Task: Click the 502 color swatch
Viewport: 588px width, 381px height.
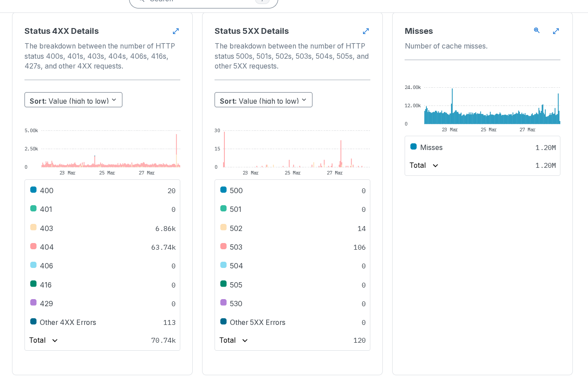Action: point(223,227)
